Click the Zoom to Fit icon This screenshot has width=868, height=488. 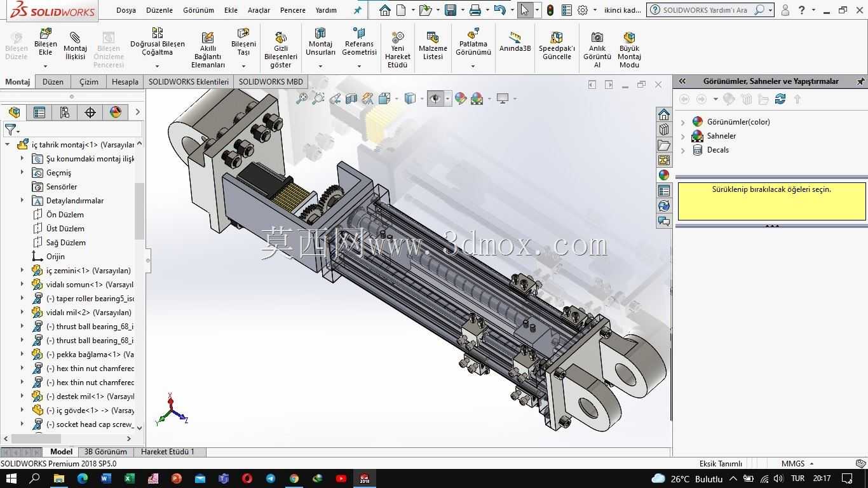[x=302, y=98]
